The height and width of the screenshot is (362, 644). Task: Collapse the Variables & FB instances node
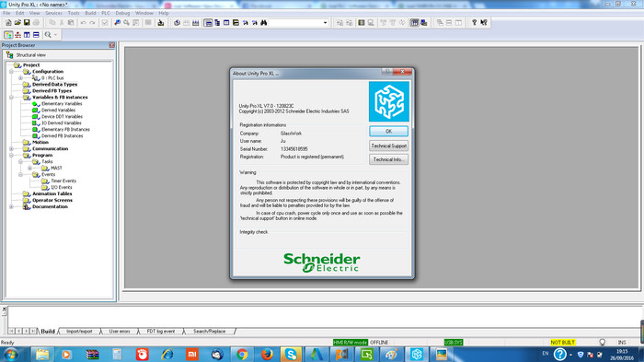pyautogui.click(x=11, y=97)
